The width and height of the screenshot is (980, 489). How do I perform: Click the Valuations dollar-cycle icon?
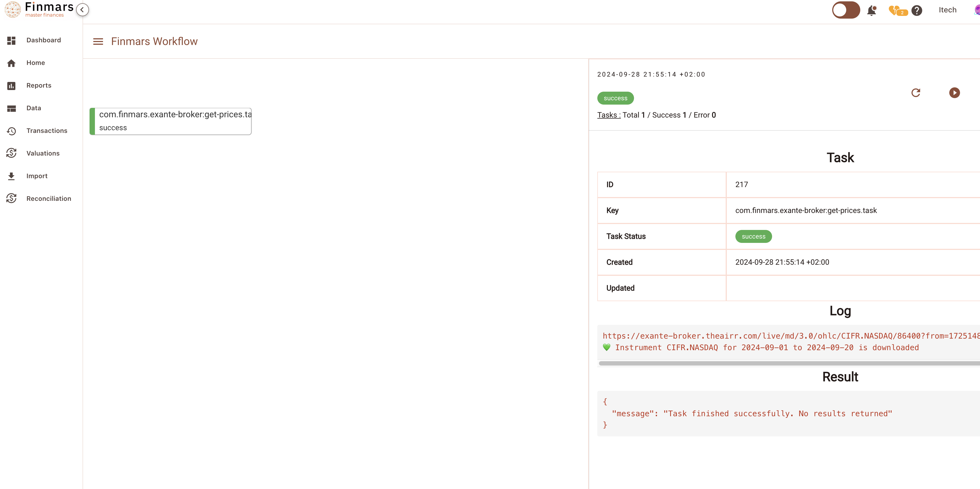[11, 153]
